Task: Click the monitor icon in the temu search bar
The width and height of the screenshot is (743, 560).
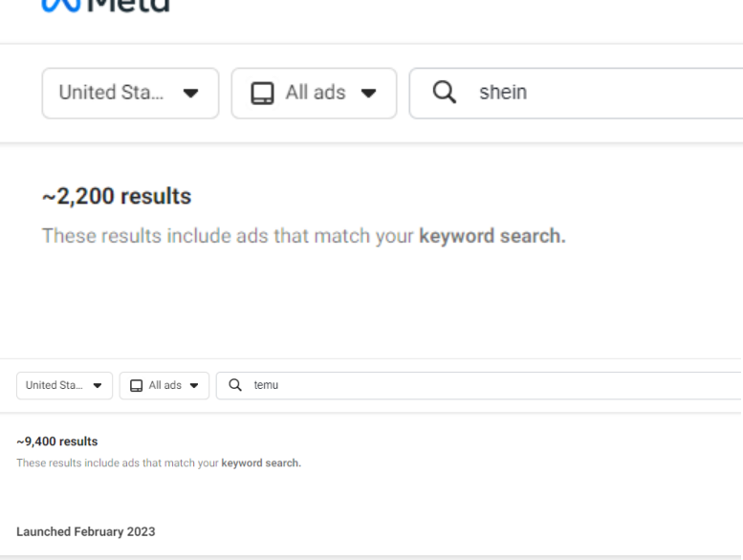Action: click(x=137, y=386)
